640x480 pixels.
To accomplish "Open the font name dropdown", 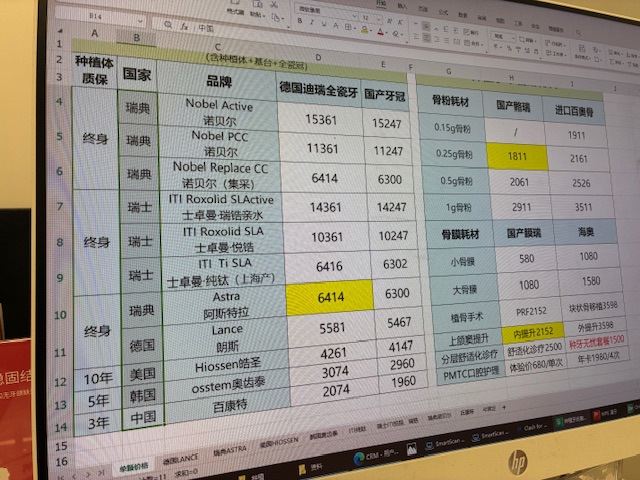I will 354,16.
